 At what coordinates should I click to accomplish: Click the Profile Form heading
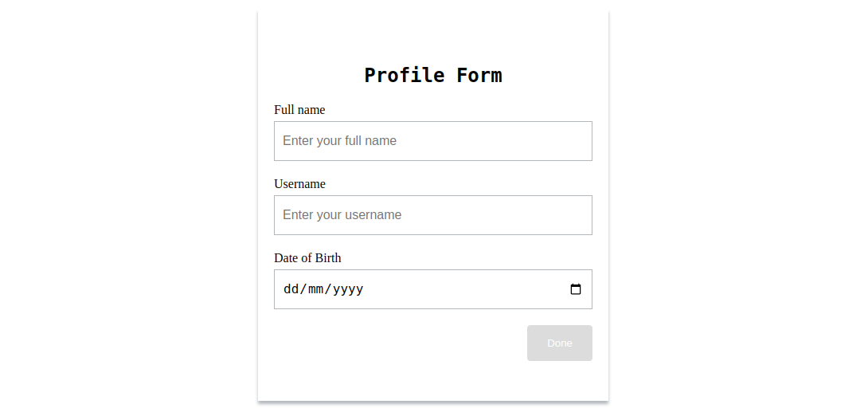[x=433, y=76]
